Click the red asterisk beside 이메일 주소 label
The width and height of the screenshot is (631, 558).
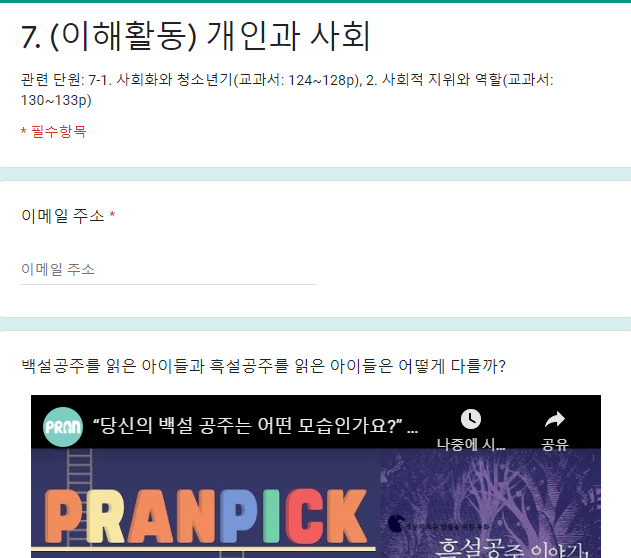point(112,214)
